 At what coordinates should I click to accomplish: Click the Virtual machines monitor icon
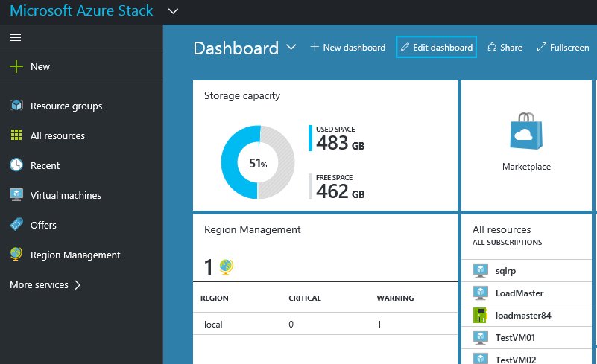16,195
